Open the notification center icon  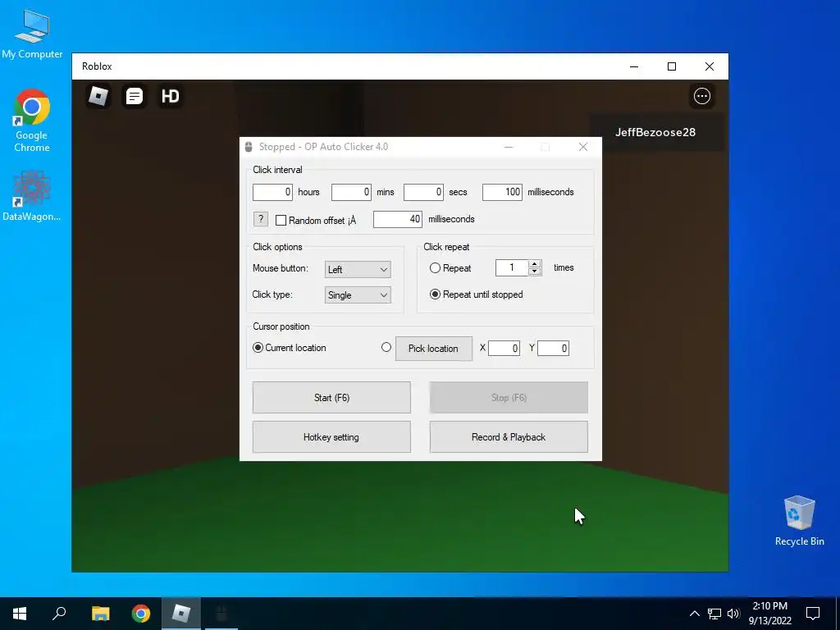click(x=813, y=614)
